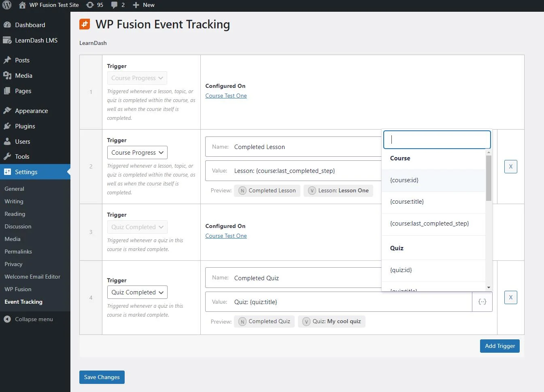Click the tag list scroll down arrow
Viewport: 544px width, 392px height.
tap(489, 288)
